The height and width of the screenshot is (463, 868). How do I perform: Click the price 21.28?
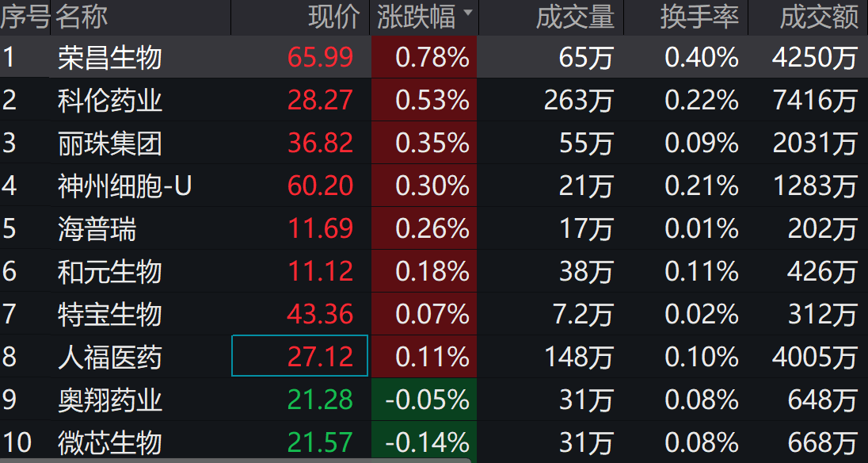click(x=321, y=400)
